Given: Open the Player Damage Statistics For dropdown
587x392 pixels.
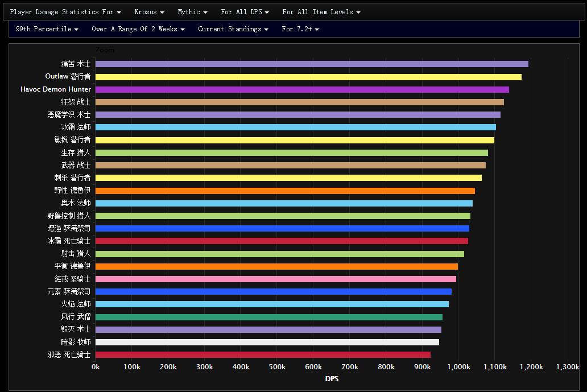Looking at the screenshot, I should point(65,12).
